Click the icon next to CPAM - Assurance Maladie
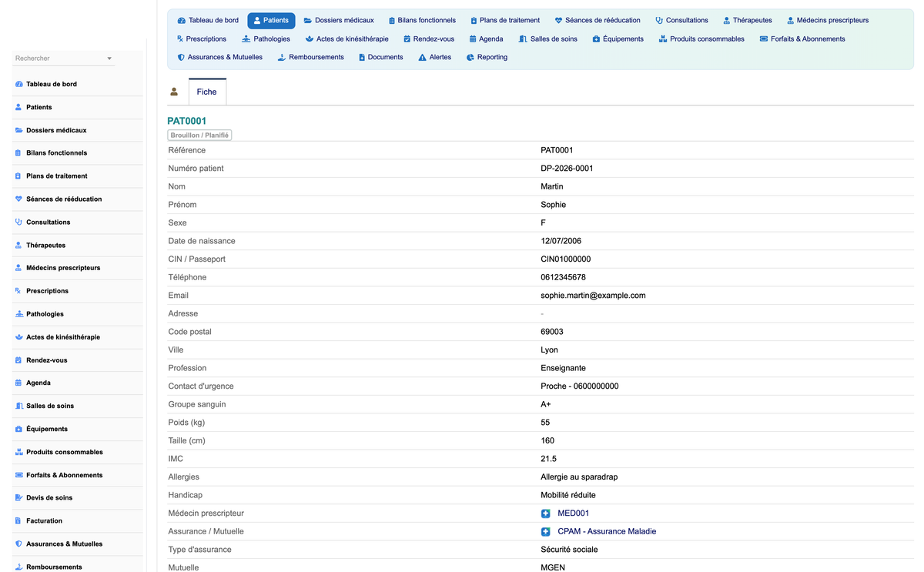Viewport: 924px width, 572px height. point(546,532)
